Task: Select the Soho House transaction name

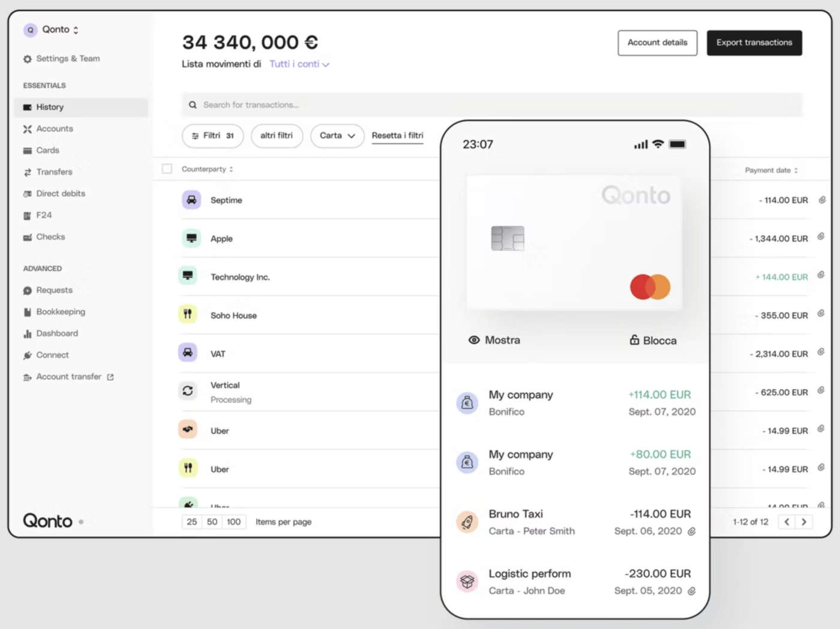Action: 233,315
